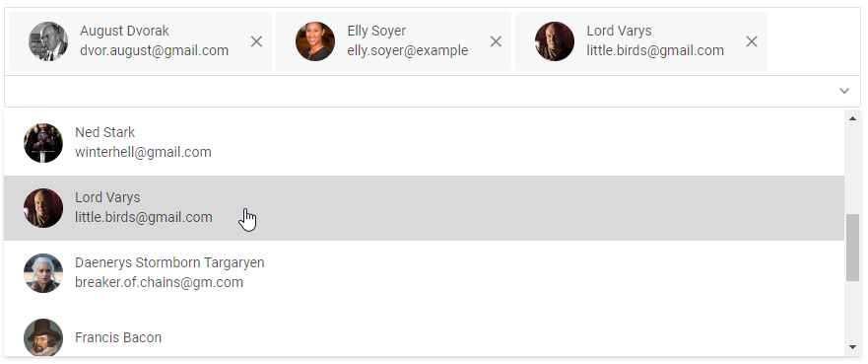Click Lord Varys avatar in selected chip
This screenshot has width=868, height=364.
(x=555, y=41)
